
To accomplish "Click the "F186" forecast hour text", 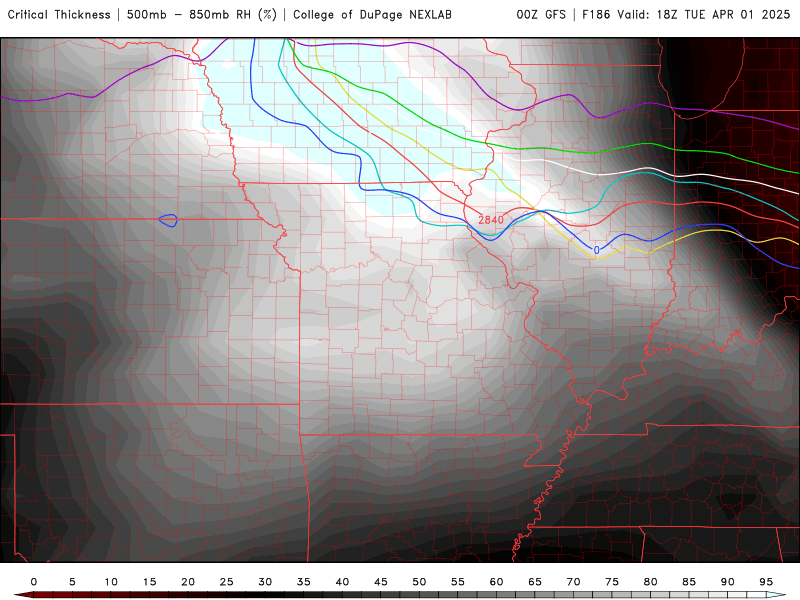I will point(596,14).
